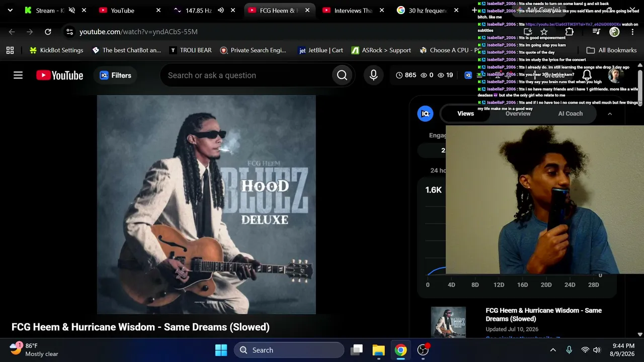Open the Wi-Fi network tray icon
Screen dimensions: 644x362
pyautogui.click(x=585, y=350)
